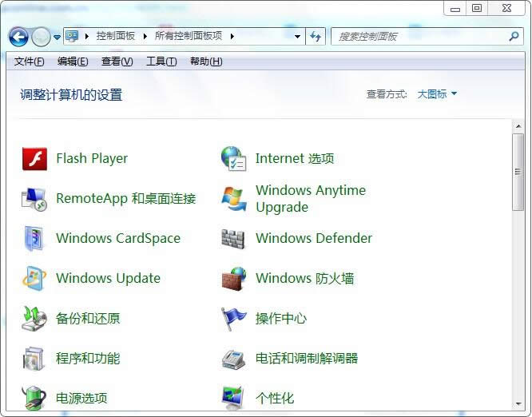
Task: Click the blue Back arrow button
Action: [x=18, y=37]
